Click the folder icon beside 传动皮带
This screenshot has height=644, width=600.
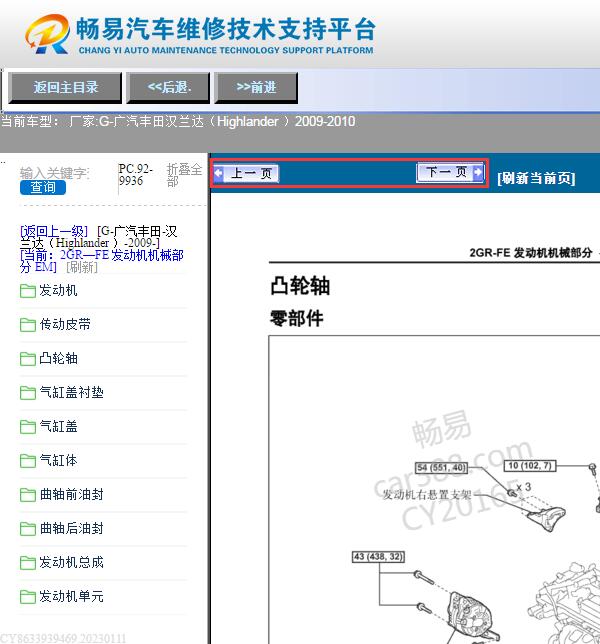pyautogui.click(x=28, y=325)
